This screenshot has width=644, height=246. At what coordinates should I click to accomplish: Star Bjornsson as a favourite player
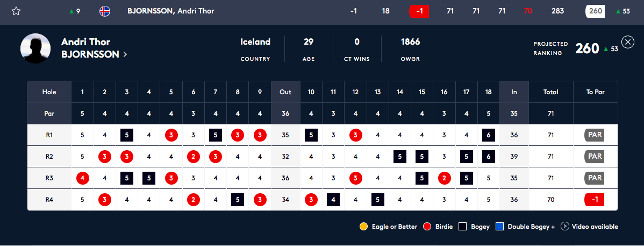(x=16, y=11)
